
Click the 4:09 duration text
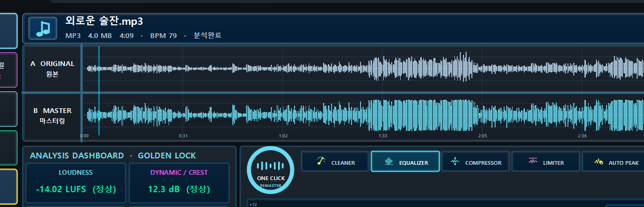(127, 36)
